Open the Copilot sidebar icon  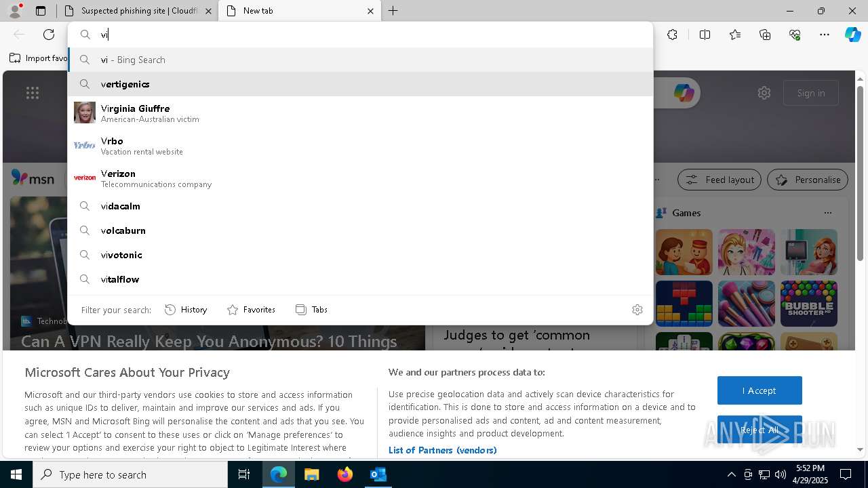pos(853,35)
